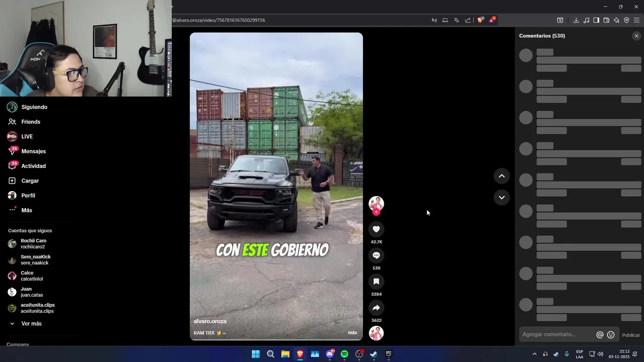Go to the previous video with up arrow
The height and width of the screenshot is (362, 644).
(502, 176)
